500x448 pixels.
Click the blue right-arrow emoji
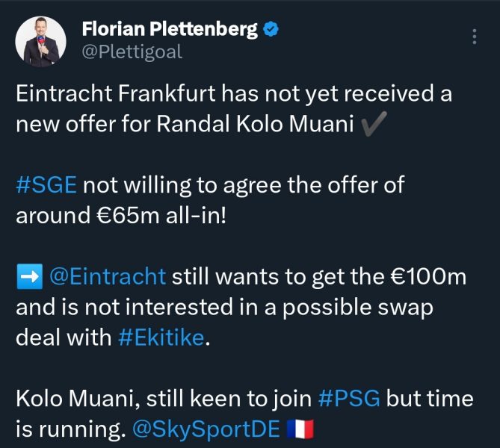click(x=28, y=277)
